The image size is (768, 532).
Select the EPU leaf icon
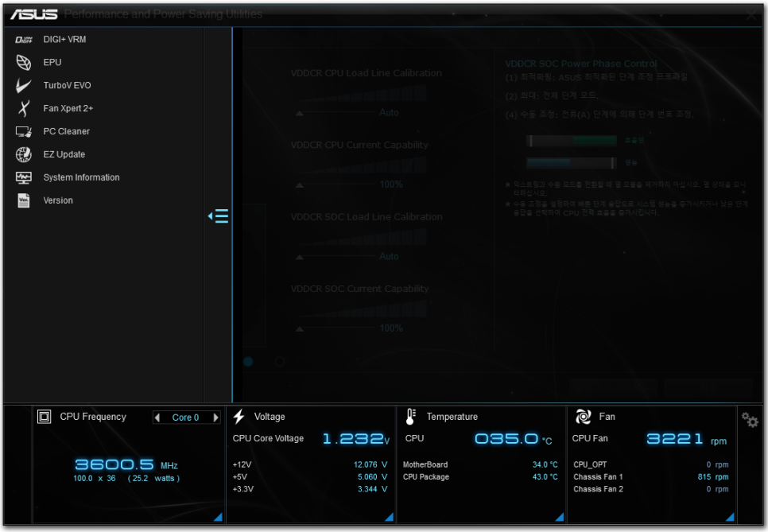click(24, 63)
